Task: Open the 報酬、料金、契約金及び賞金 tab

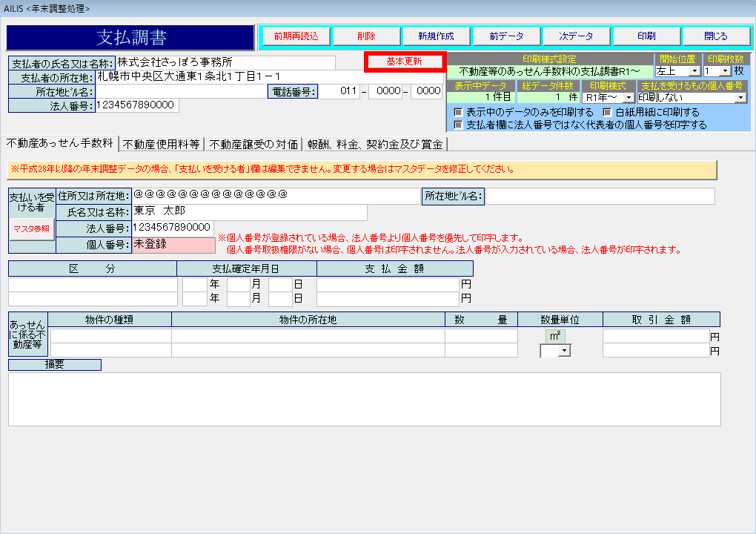Action: tap(375, 144)
